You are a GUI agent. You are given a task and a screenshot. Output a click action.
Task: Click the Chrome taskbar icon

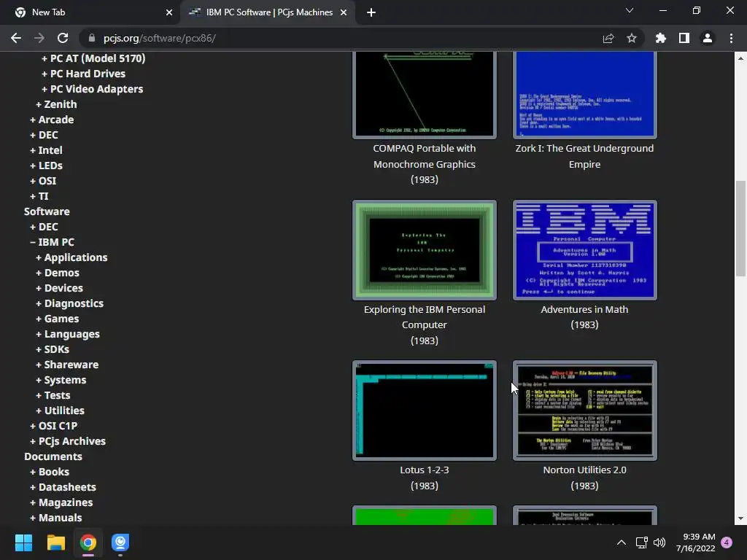[88, 542]
